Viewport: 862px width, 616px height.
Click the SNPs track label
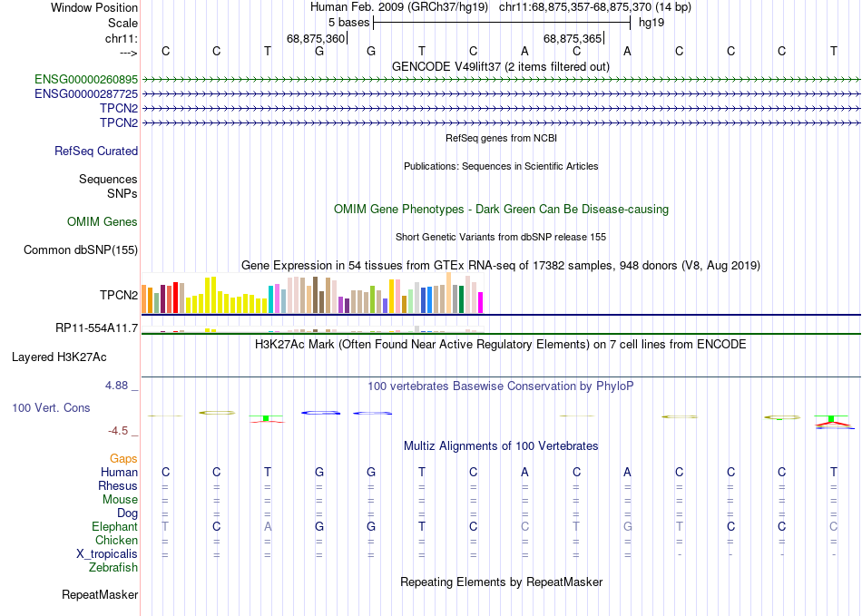pos(122,193)
